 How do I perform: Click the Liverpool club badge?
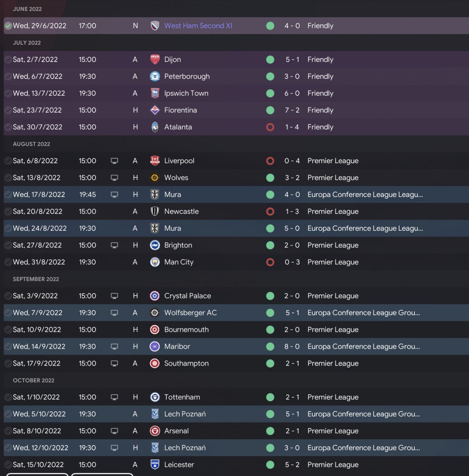tap(155, 161)
